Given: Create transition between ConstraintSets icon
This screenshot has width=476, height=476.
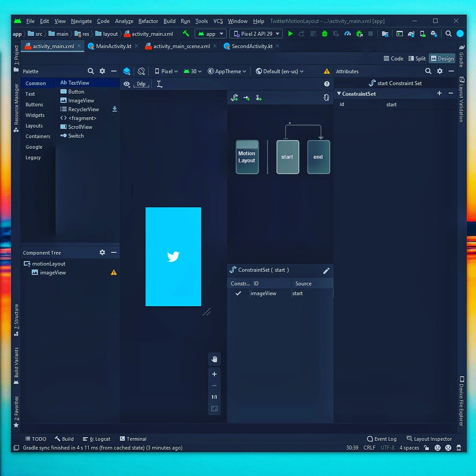Looking at the screenshot, I should 247,98.
